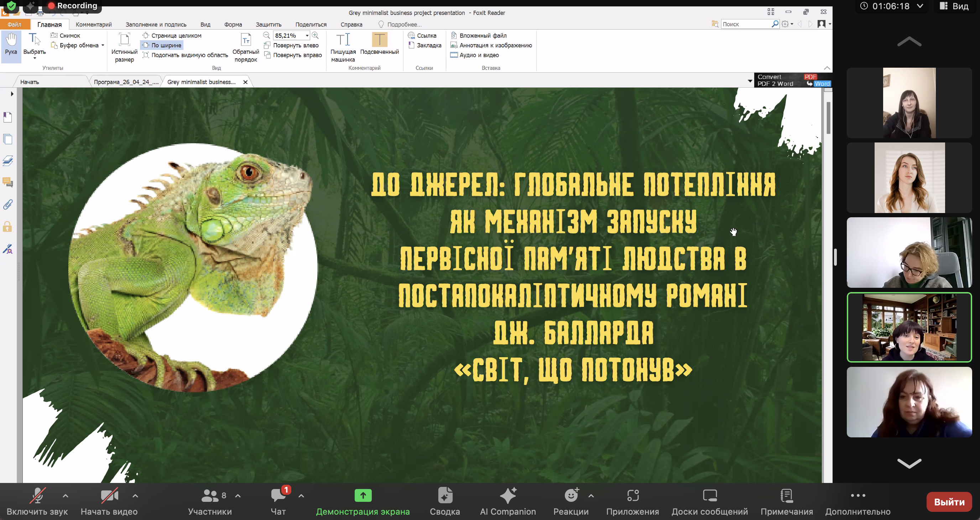980x520 pixels.
Task: Click the document vertical scrollbar thumb
Action: 828,118
